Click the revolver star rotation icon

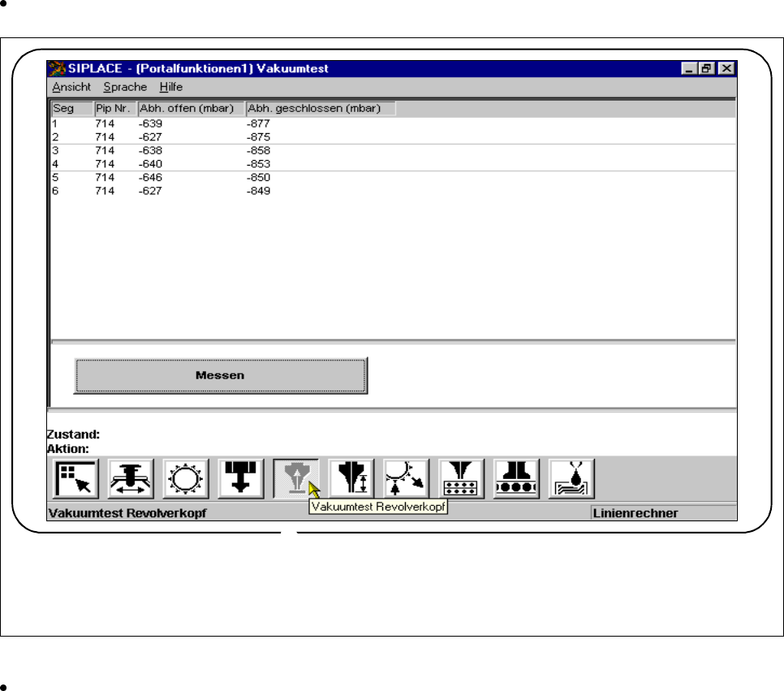tap(186, 478)
